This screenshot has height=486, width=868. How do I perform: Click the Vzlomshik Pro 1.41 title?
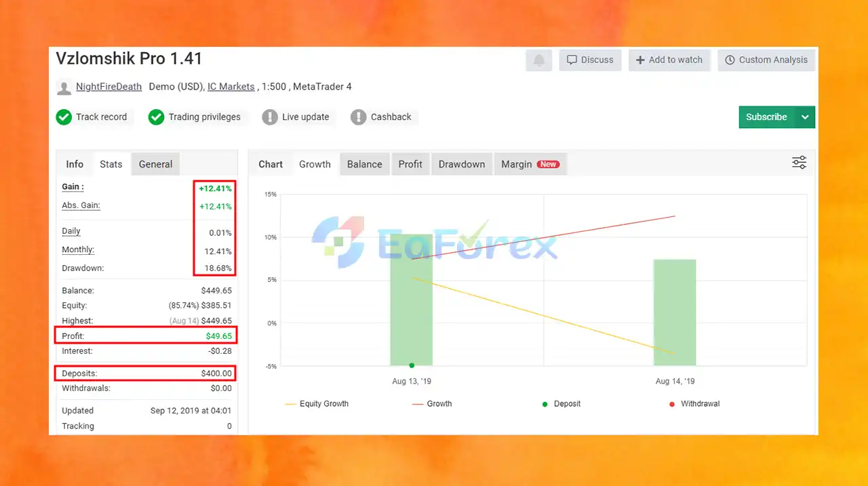[129, 58]
